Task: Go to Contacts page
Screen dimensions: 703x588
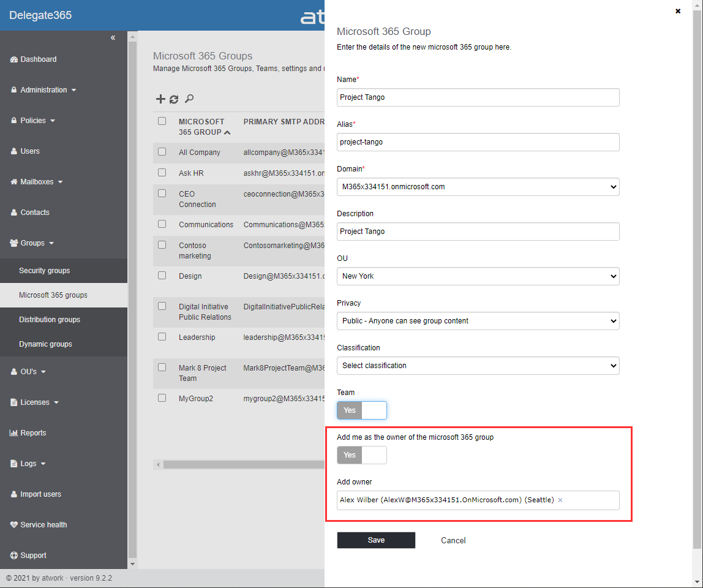Action: pos(35,212)
